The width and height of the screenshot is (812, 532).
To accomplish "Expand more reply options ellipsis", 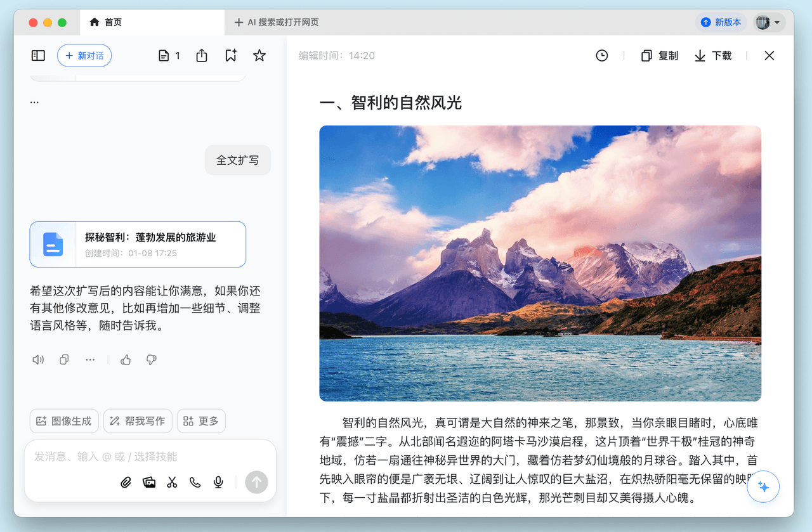I will [x=90, y=360].
